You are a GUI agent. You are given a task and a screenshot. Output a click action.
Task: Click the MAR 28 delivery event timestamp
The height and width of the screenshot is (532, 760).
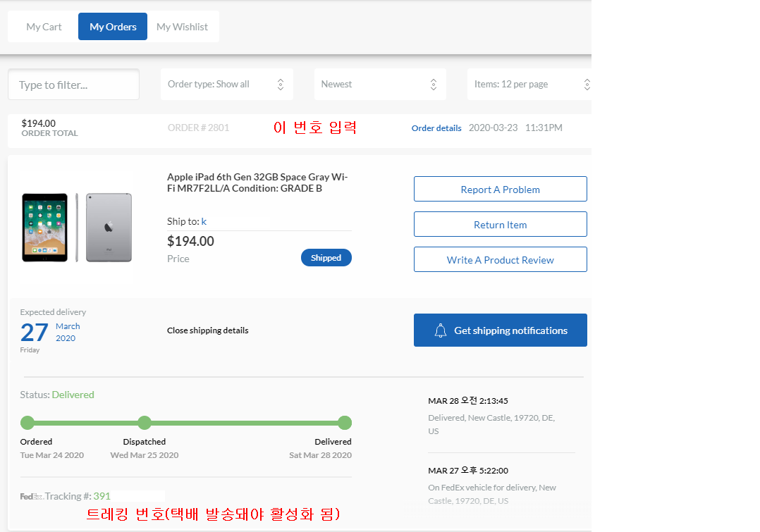click(468, 401)
